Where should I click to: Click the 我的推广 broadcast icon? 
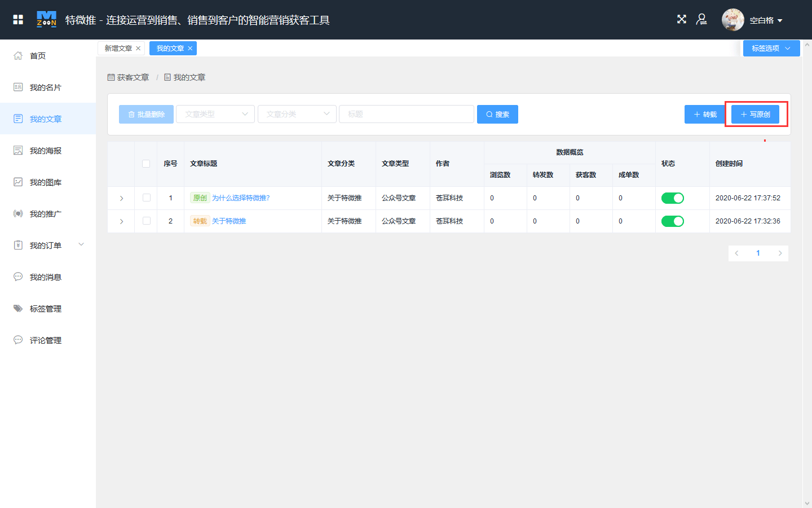point(18,213)
